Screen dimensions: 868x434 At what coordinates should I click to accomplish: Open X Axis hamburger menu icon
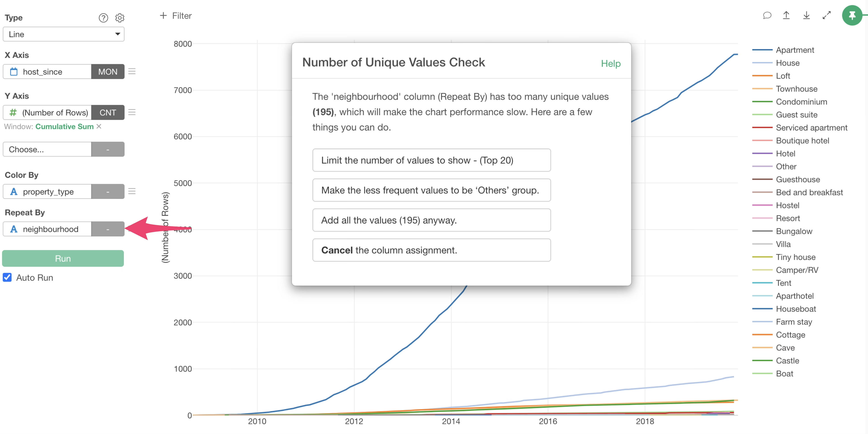point(132,72)
